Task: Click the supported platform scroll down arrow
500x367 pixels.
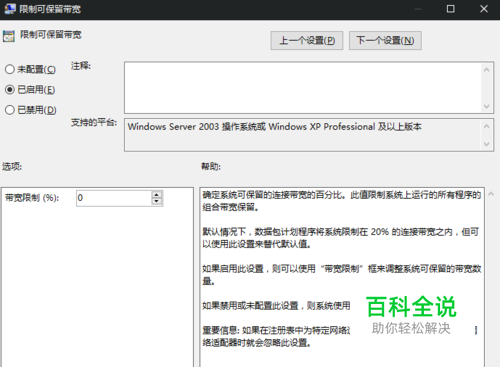Action: tap(487, 144)
